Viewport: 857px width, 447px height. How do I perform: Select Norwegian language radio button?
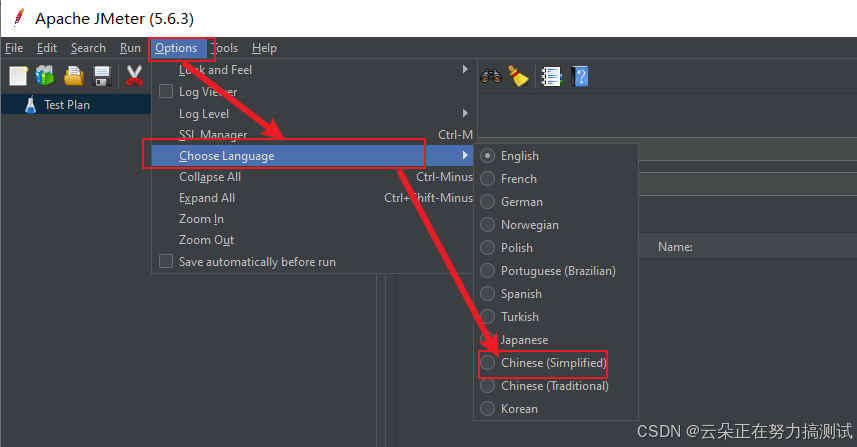click(488, 225)
